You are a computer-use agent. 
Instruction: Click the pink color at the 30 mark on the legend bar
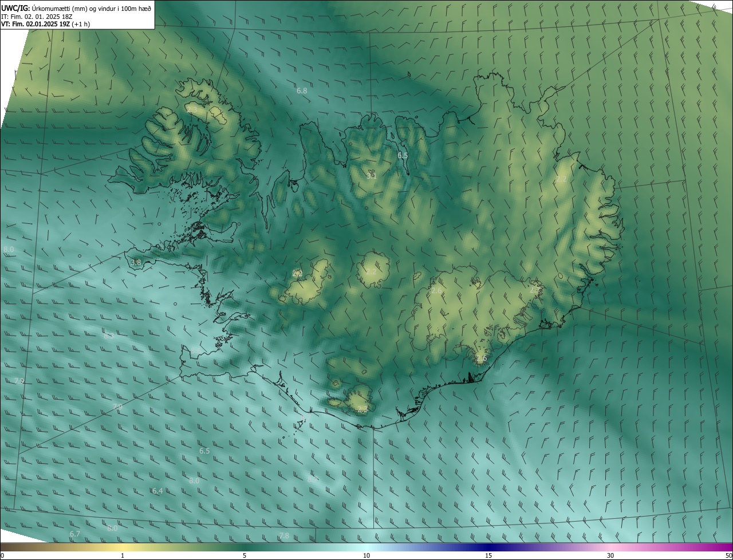pyautogui.click(x=610, y=547)
